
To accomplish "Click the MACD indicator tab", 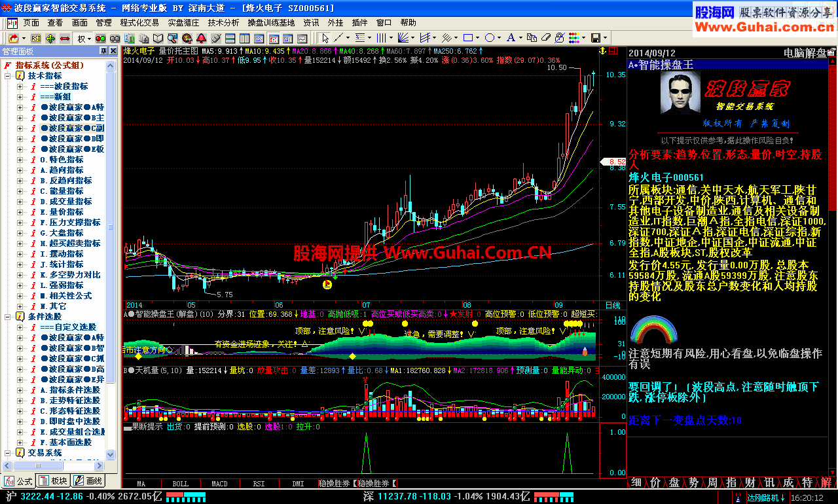I will point(219,484).
